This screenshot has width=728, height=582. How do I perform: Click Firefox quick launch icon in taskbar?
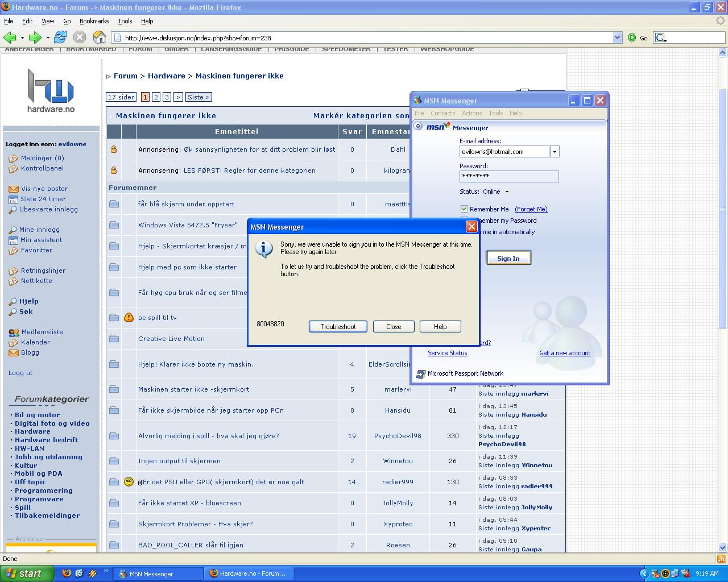click(x=67, y=573)
